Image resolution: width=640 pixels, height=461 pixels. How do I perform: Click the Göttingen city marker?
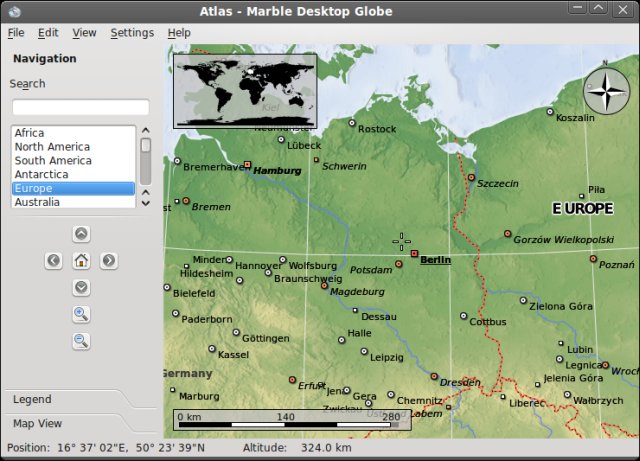[236, 332]
